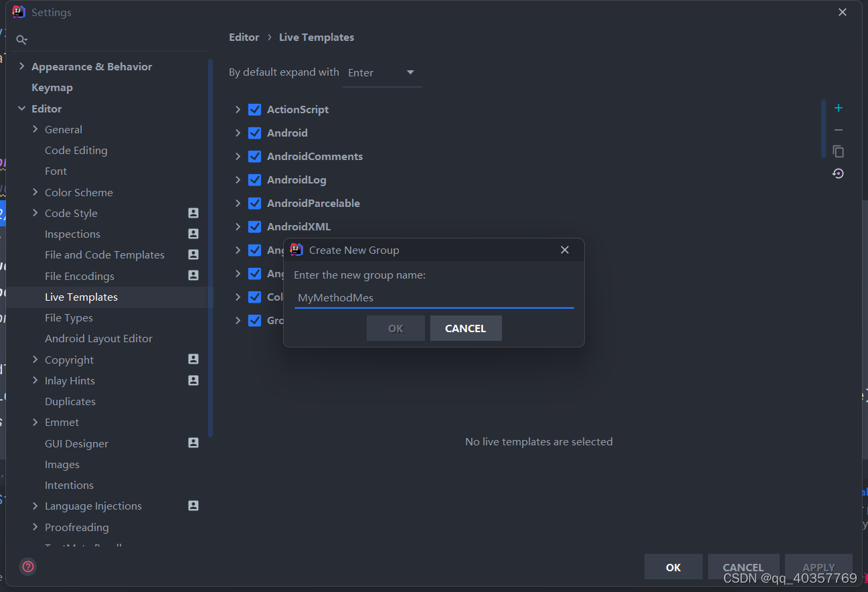Screen dimensions: 868x592
Task: Select Font settings page
Action: 56,171
